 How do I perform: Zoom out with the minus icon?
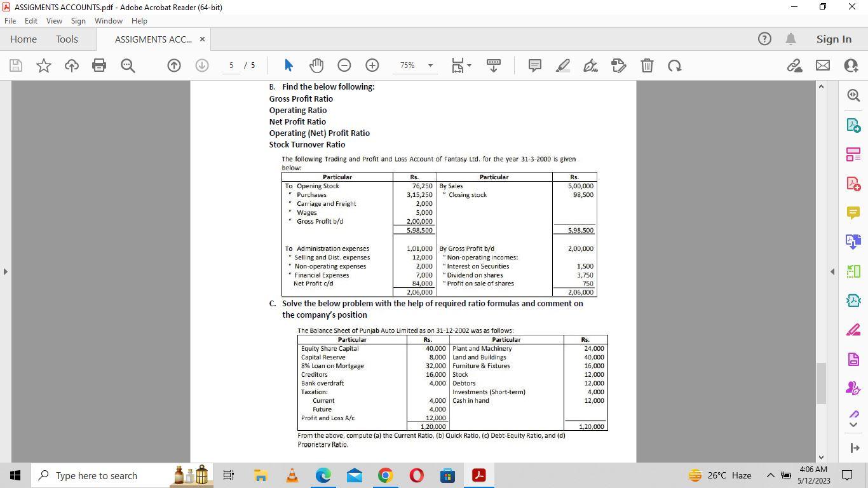[344, 65]
